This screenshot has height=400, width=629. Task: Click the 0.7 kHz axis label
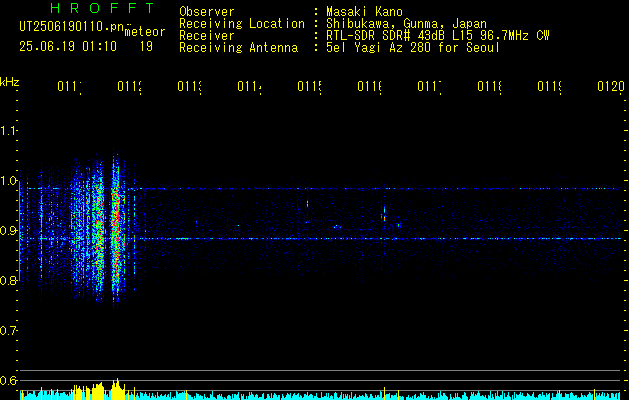8,331
